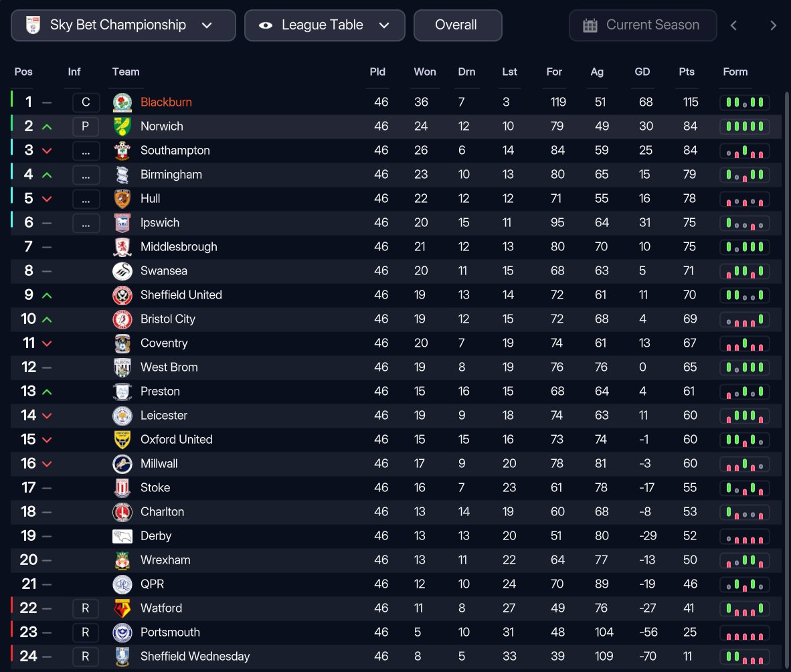Toggle the eye icon in League Table selector
Image resolution: width=791 pixels, height=672 pixels.
266,25
